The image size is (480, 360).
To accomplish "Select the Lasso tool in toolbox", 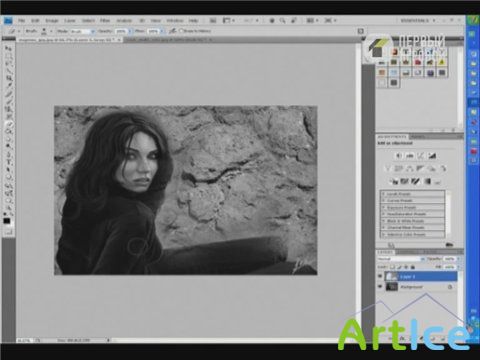I will pos(10,63).
